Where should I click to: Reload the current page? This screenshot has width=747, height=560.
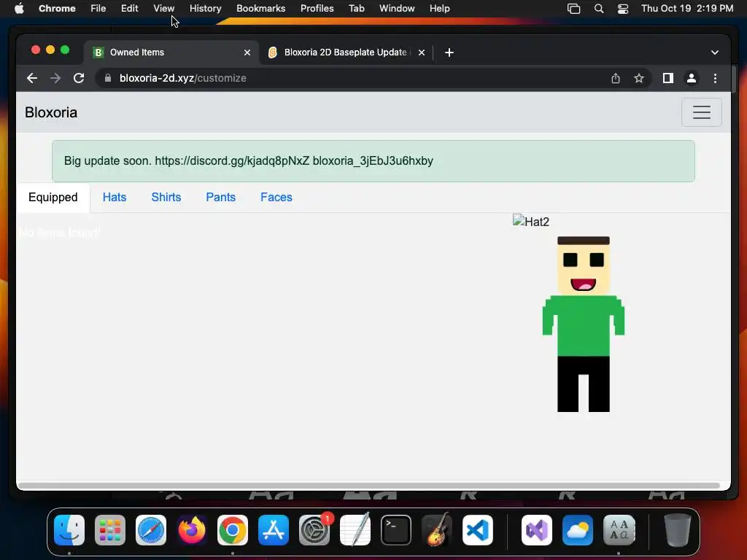(x=79, y=78)
